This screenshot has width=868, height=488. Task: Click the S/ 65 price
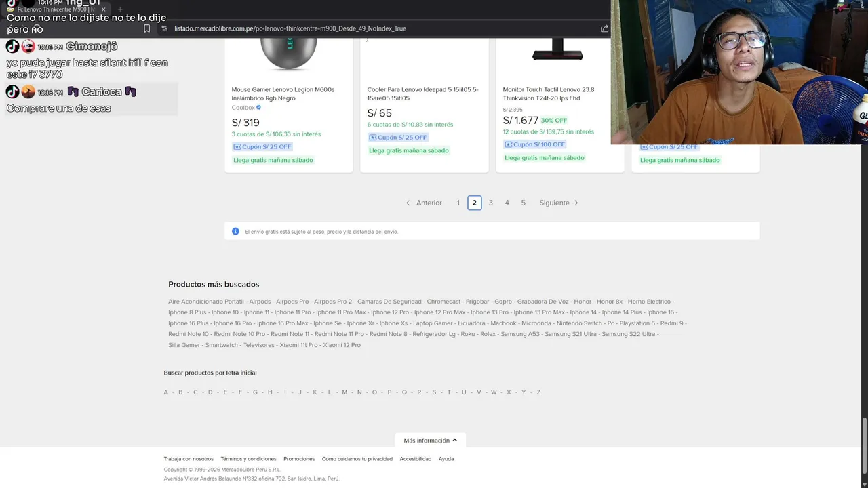[x=379, y=113]
